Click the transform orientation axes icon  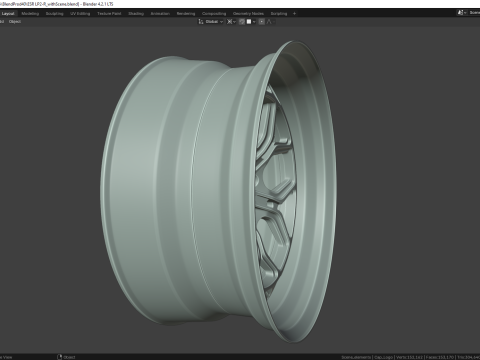click(x=201, y=22)
